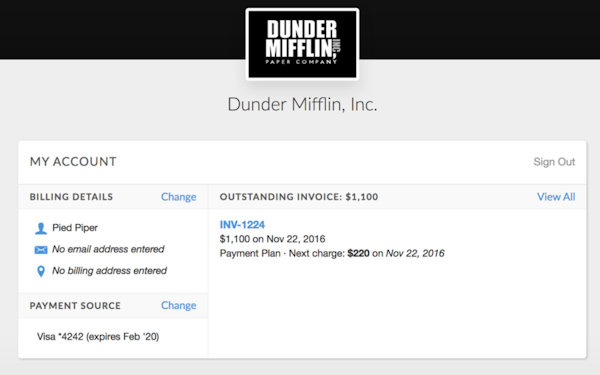View all invoices

click(556, 197)
